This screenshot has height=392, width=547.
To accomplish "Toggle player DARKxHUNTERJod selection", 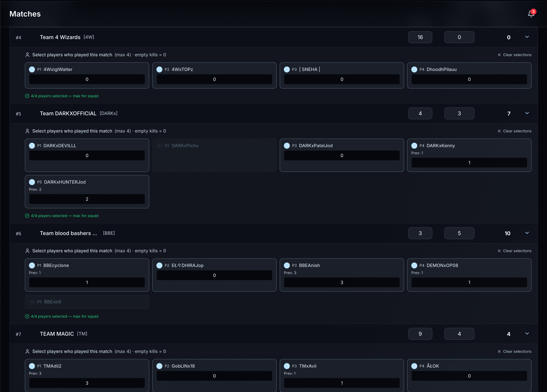I will click(32, 182).
